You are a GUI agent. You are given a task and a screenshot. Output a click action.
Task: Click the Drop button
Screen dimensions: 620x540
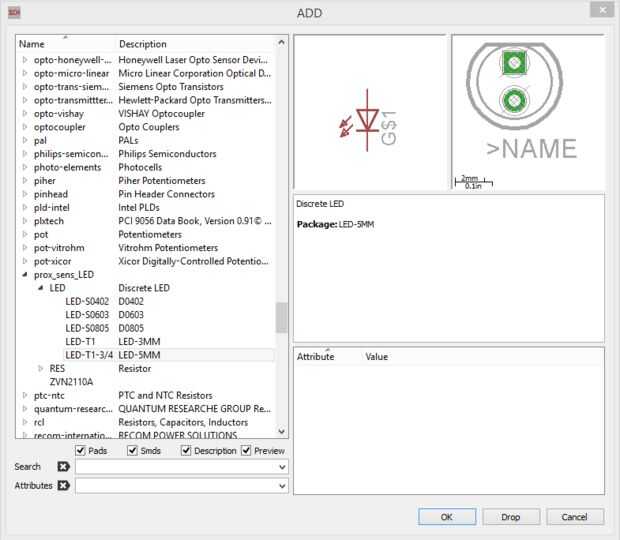pos(511,517)
